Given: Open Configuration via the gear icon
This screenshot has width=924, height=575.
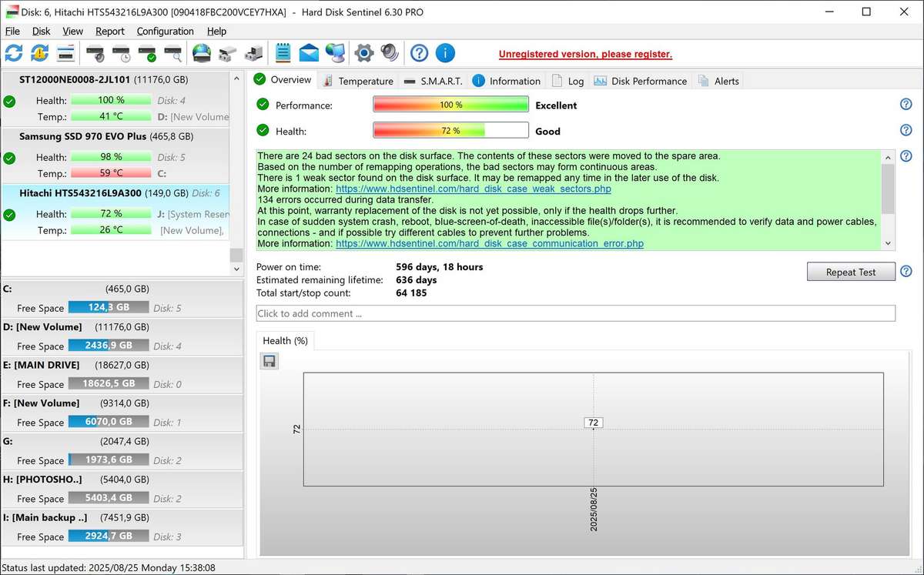Looking at the screenshot, I should point(363,53).
